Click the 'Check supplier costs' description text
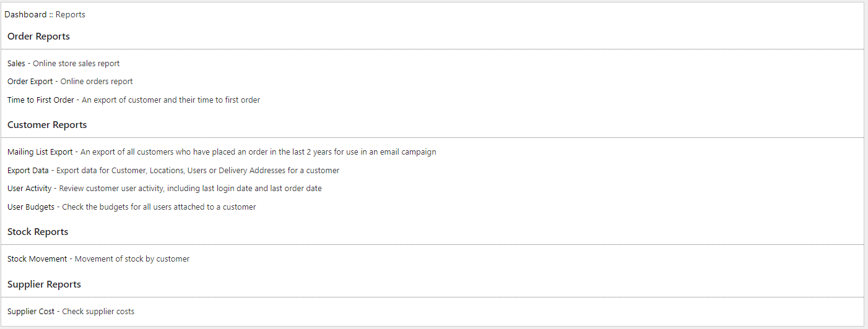The image size is (868, 329). pos(98,312)
